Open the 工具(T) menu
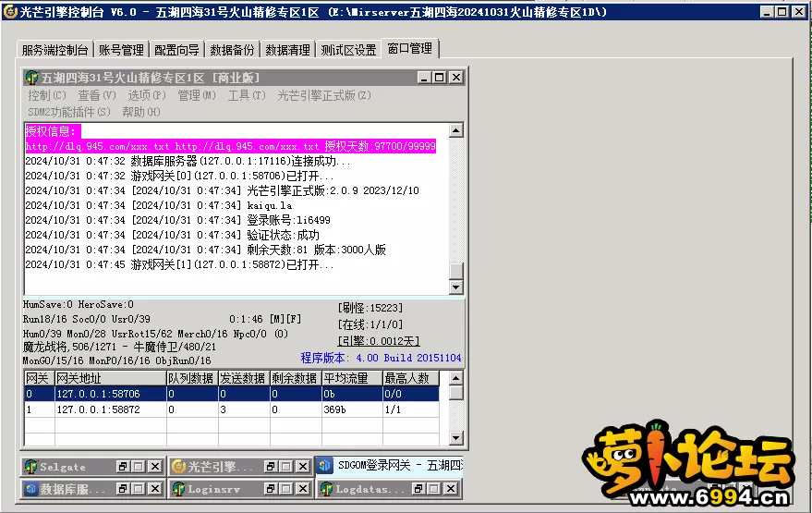The width and height of the screenshot is (812, 513). 247,95
